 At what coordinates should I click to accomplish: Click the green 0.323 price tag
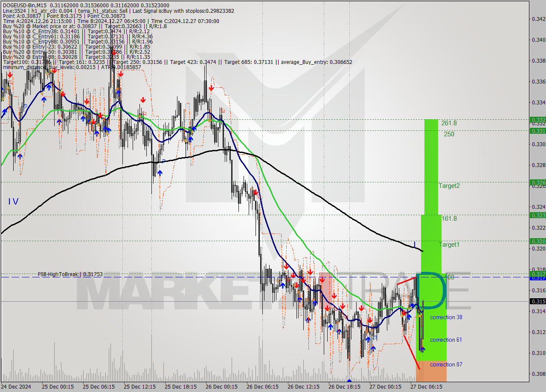[x=537, y=215]
